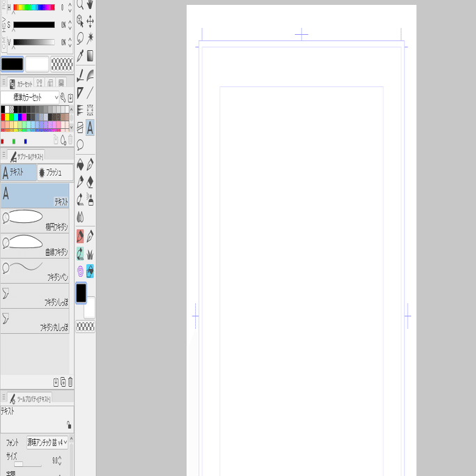Select transparent color below toolbar swatches
Viewport: 476px width, 476px height.
pyautogui.click(x=85, y=327)
